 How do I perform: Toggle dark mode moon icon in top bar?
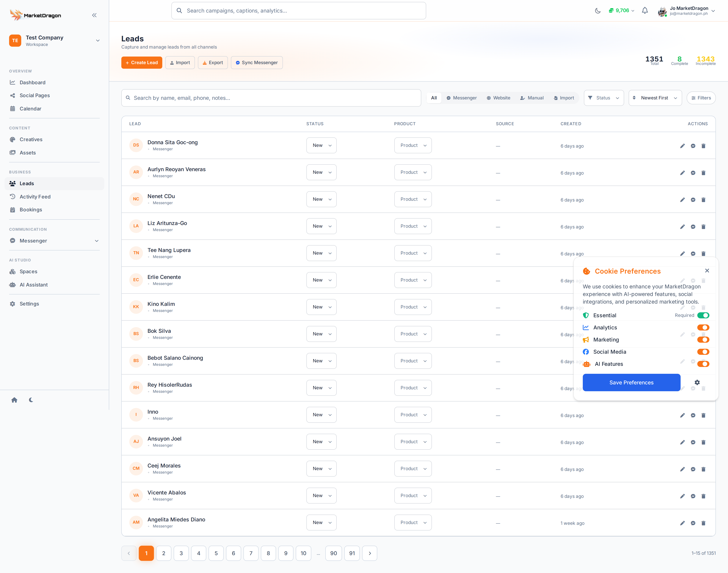pyautogui.click(x=598, y=11)
